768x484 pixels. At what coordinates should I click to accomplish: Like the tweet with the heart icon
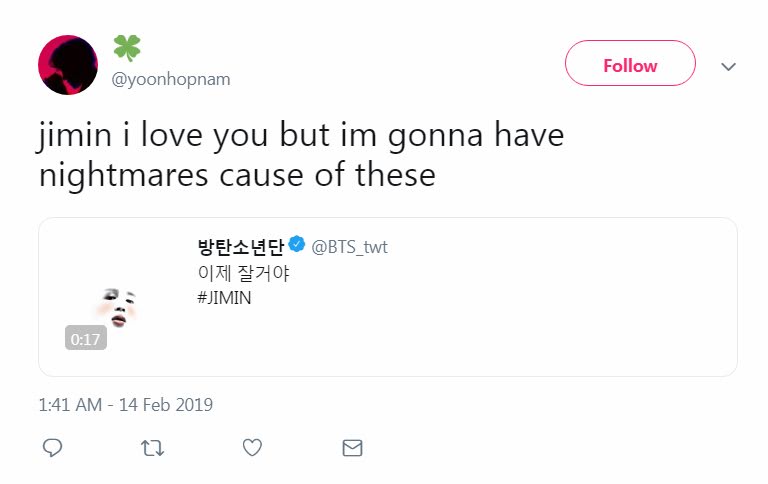(252, 448)
